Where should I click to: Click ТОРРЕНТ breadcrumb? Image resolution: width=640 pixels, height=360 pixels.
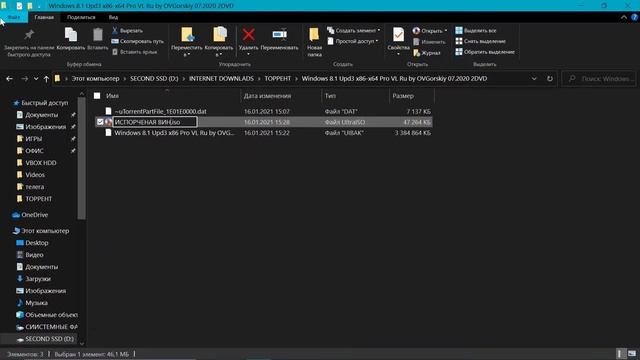[x=278, y=79]
